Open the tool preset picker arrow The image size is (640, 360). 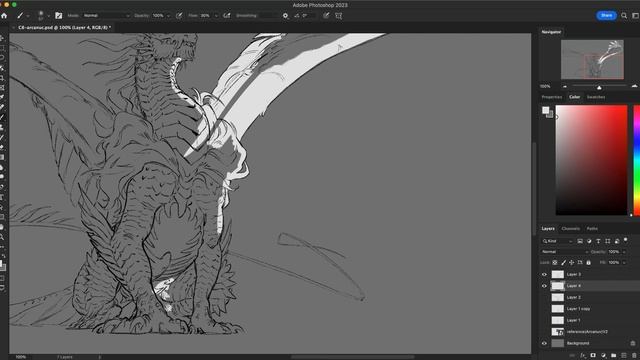tap(28, 16)
